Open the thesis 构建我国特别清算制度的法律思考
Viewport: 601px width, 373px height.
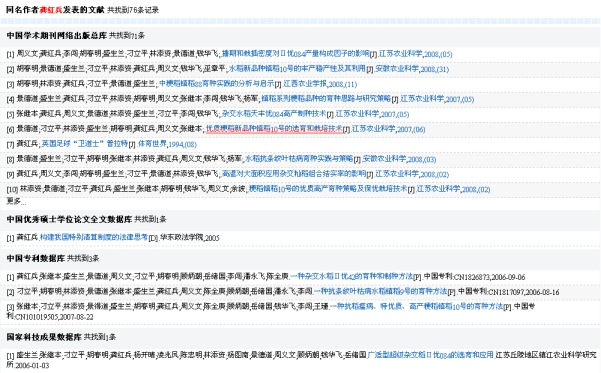pos(94,238)
